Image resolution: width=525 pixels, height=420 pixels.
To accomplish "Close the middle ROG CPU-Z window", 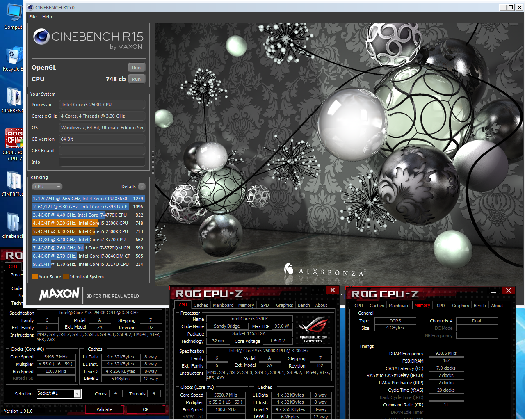I will (333, 290).
